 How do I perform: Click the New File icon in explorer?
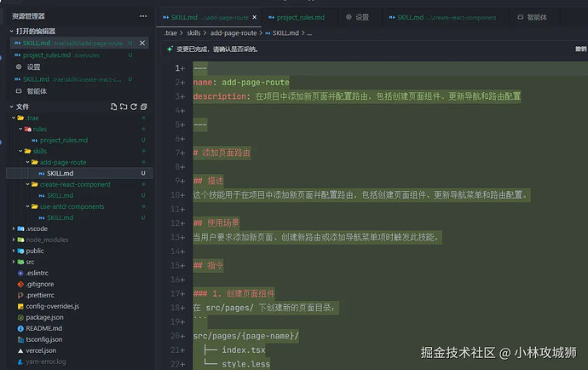114,107
